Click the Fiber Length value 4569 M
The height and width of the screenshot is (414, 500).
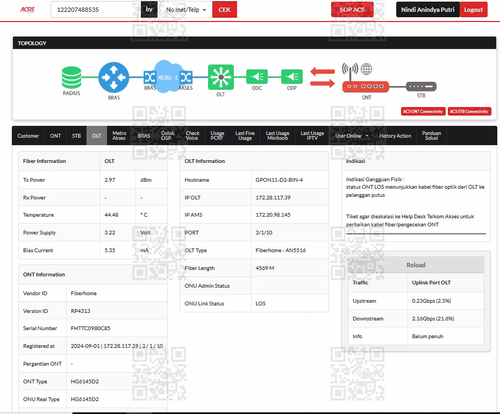pos(265,268)
